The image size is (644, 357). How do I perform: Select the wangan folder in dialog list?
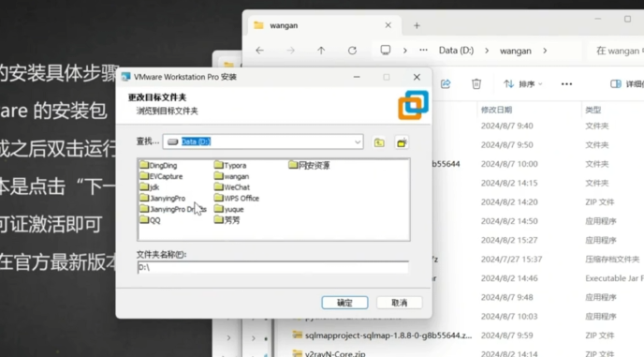[x=231, y=176]
